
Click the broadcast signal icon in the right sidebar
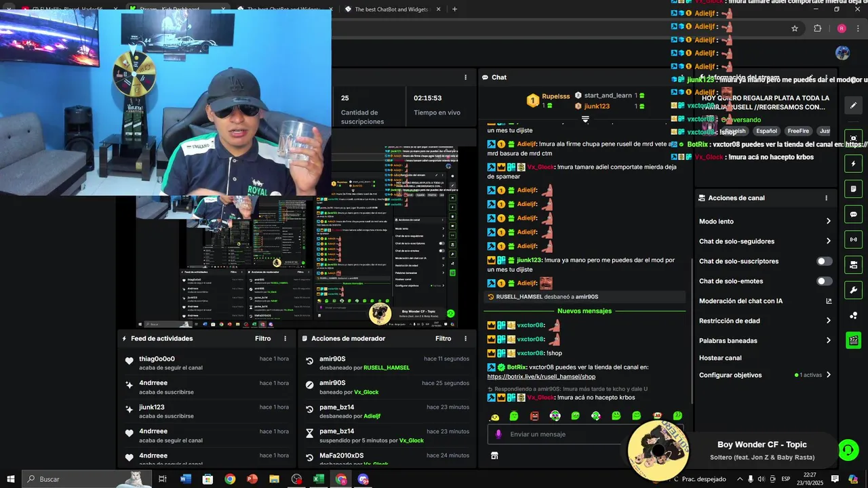[853, 239]
